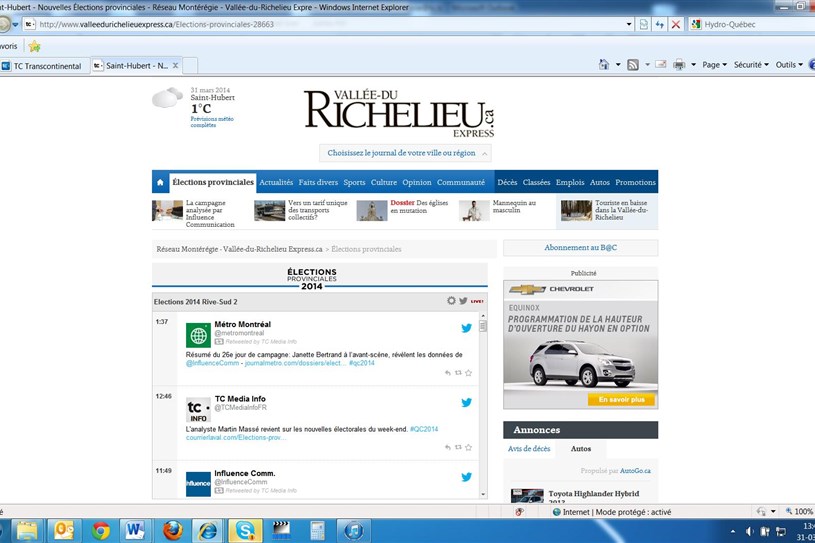The image size is (815, 543).
Task: Open the zoom level 100% dropdown
Action: [799, 512]
